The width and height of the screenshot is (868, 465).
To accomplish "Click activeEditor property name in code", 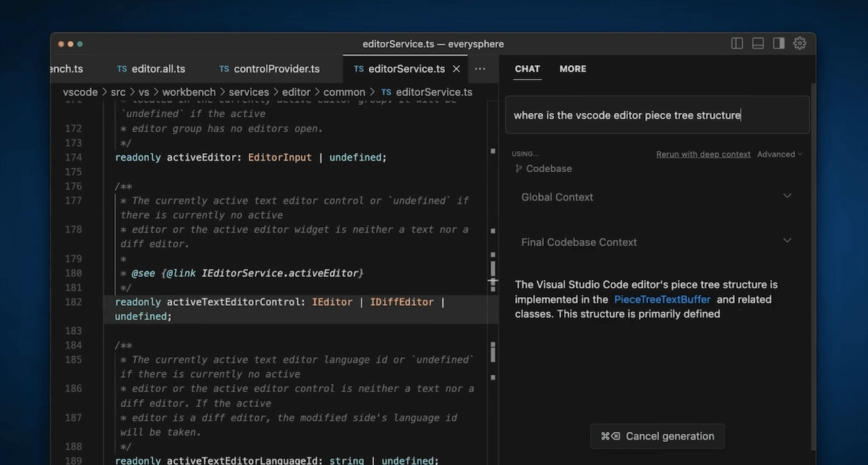I will (x=201, y=157).
